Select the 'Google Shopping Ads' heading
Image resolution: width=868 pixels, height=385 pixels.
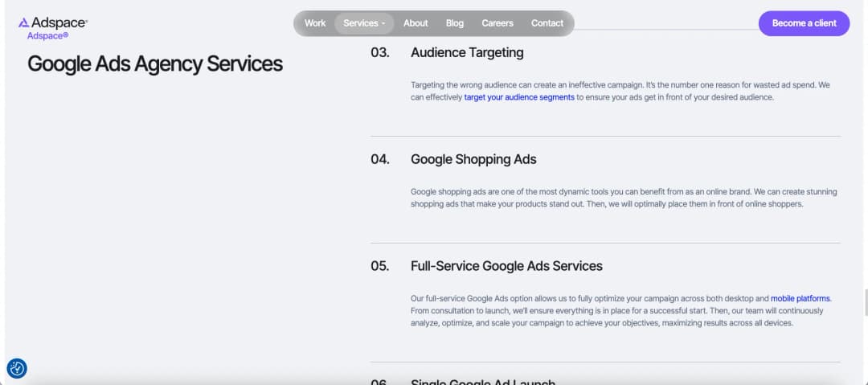(473, 159)
